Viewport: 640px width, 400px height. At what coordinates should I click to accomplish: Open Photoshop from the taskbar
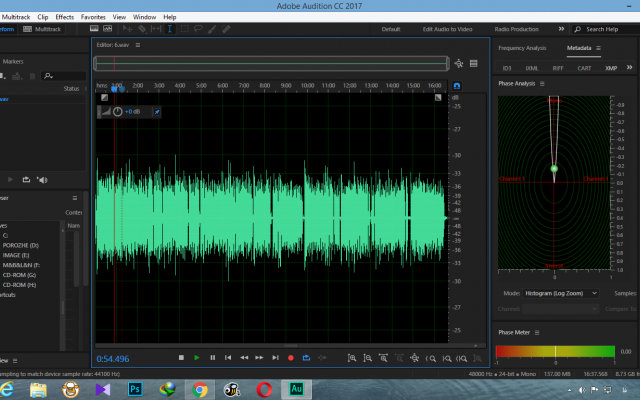pos(135,389)
